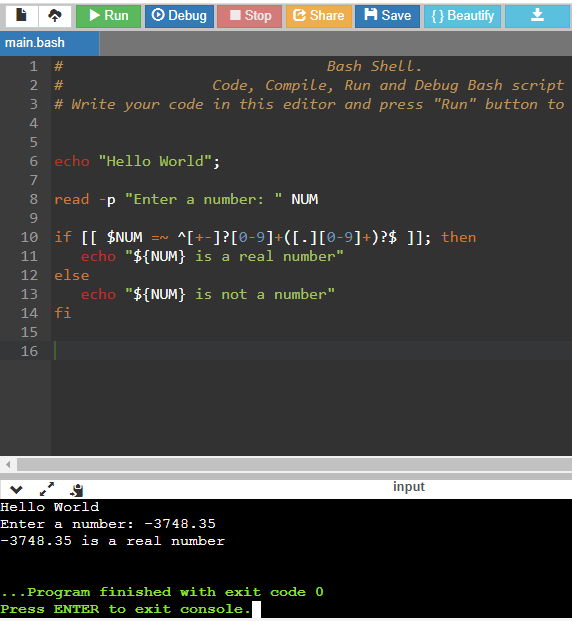Image resolution: width=572 pixels, height=621 pixels.
Task: Stop the running program
Action: click(250, 16)
